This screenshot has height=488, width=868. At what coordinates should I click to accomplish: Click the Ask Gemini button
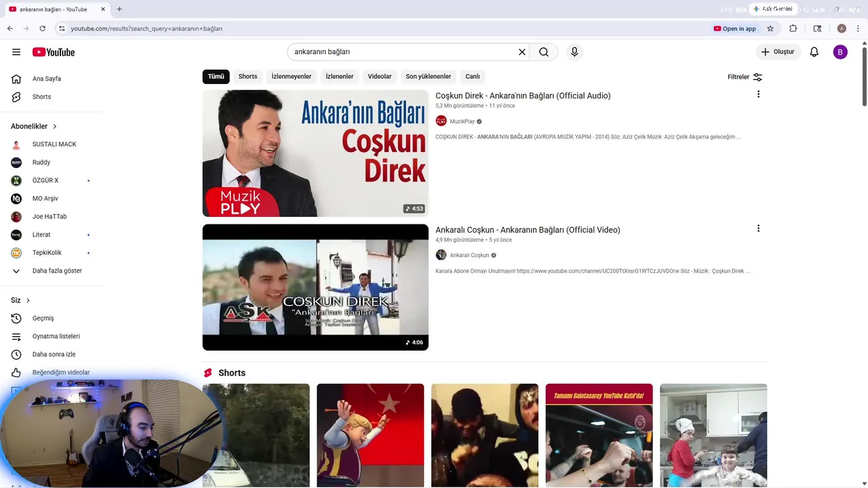click(772, 9)
